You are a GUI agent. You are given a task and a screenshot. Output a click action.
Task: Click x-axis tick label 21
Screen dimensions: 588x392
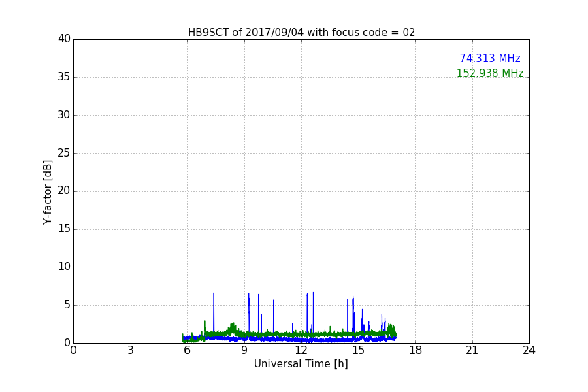472,350
